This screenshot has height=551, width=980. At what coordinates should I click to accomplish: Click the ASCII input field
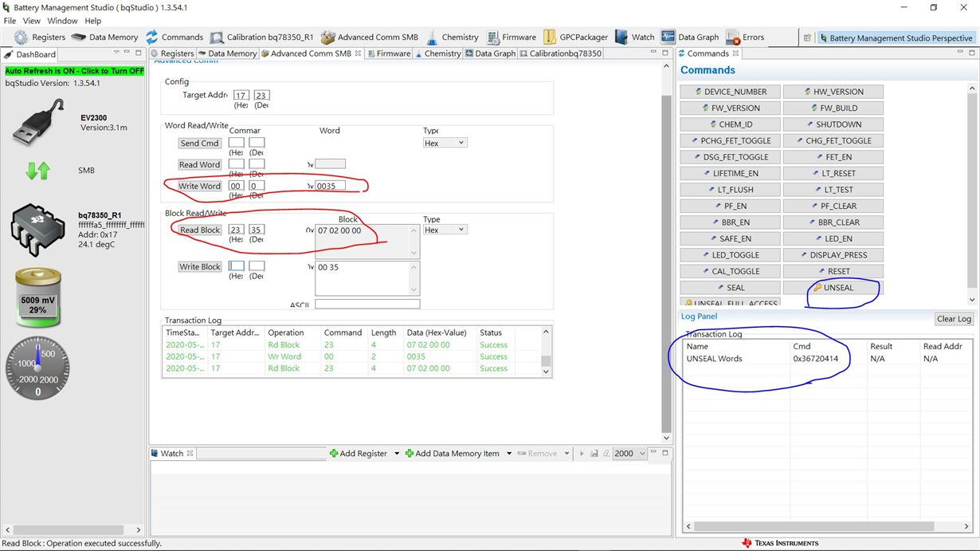367,304
